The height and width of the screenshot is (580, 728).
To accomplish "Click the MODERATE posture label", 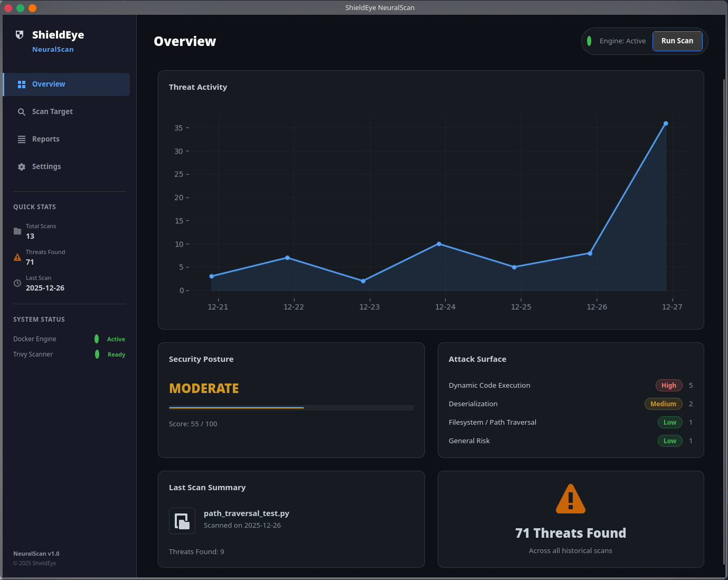I will [x=204, y=389].
